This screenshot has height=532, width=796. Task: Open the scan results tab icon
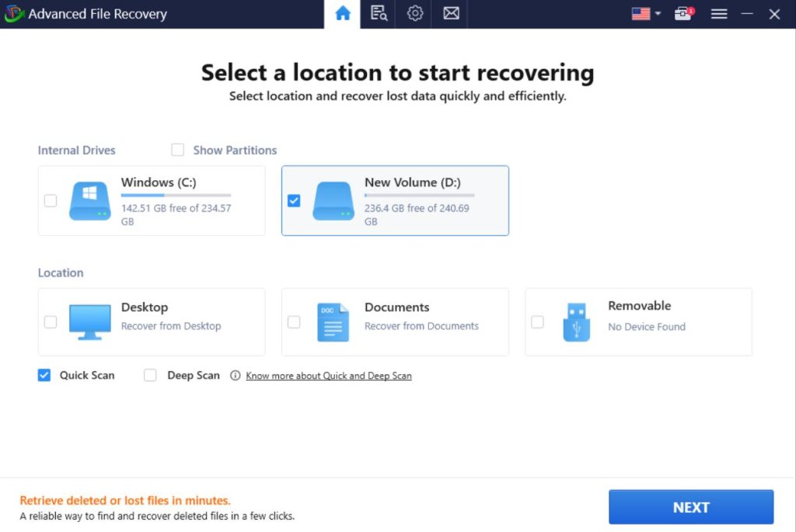pos(379,13)
